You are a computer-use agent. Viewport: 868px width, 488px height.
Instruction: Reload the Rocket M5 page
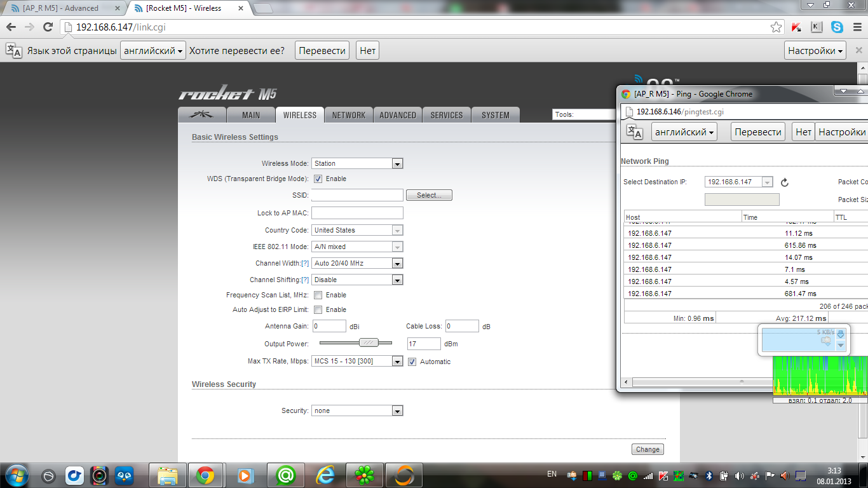coord(48,27)
